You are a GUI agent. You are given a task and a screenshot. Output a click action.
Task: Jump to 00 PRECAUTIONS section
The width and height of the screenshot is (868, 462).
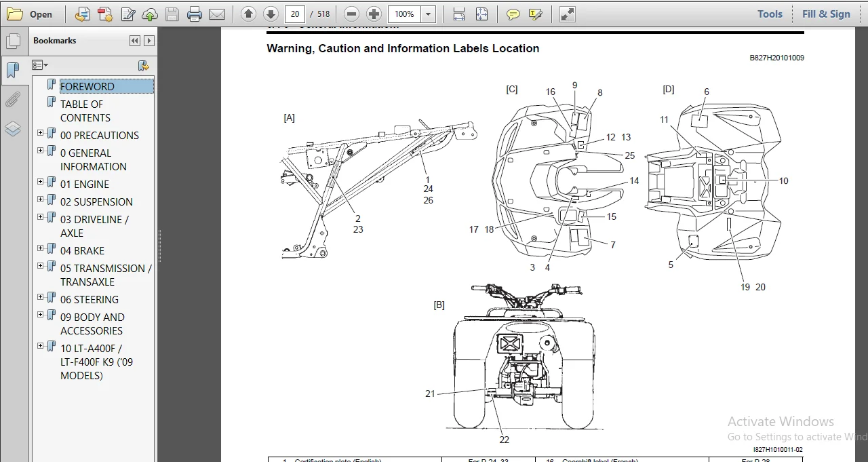click(100, 135)
